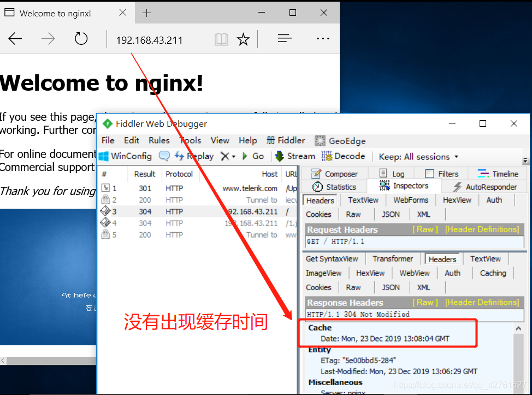The height and width of the screenshot is (395, 532).
Task: Open request TextView inspector tab
Action: (363, 200)
